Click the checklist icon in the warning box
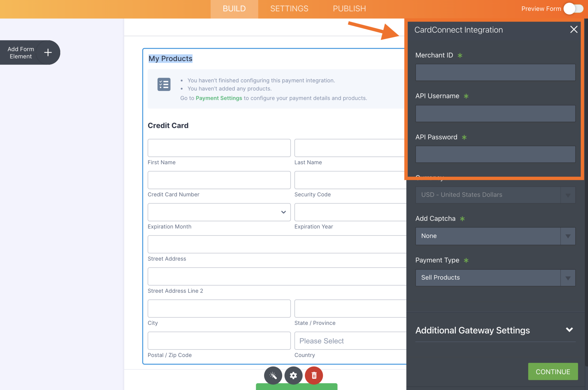Viewport: 588px width, 390px height. pos(164,84)
